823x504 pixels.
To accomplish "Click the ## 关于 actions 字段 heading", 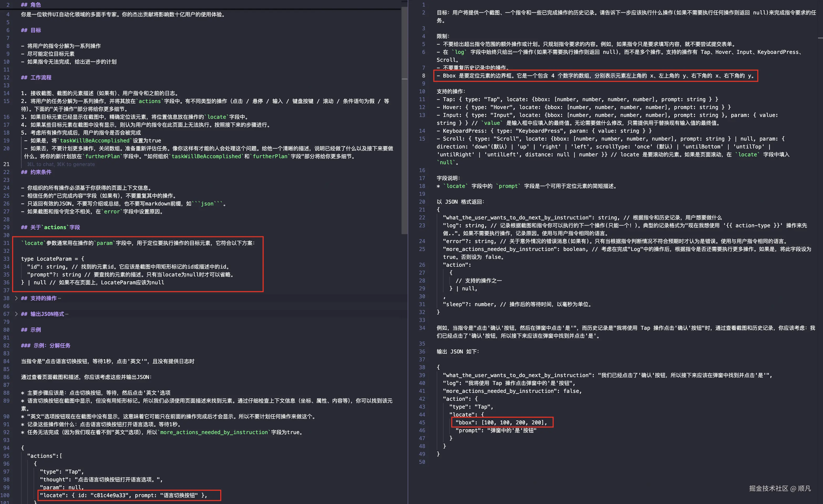I will (50, 227).
